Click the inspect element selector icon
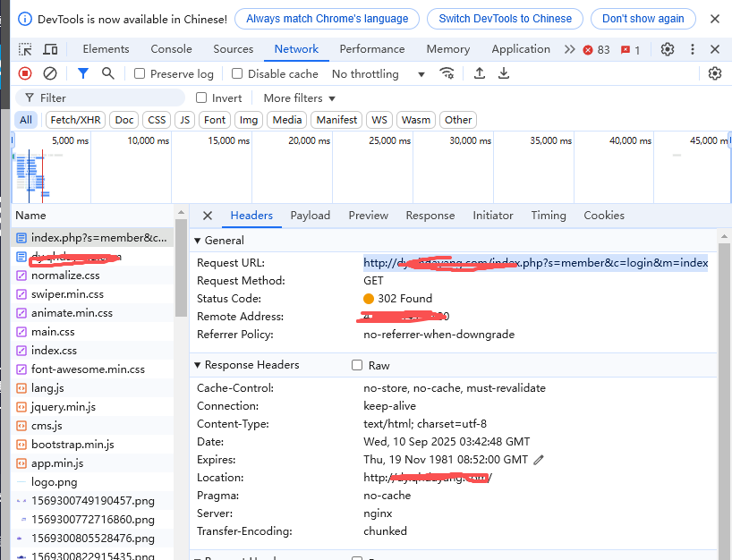 25,49
